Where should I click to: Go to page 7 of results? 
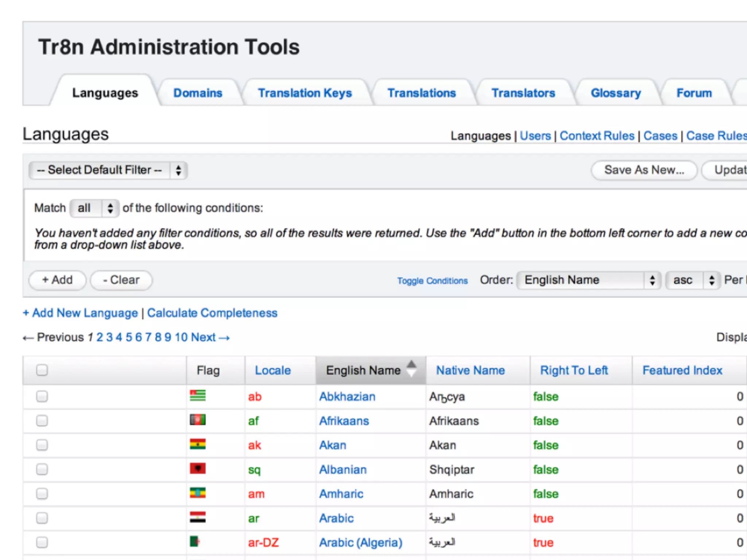pos(148,337)
